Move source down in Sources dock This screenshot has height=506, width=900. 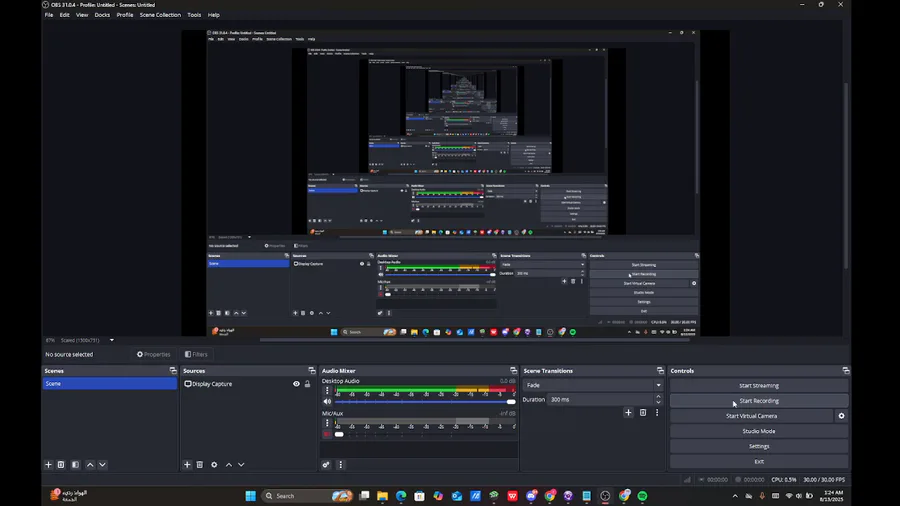click(x=241, y=465)
